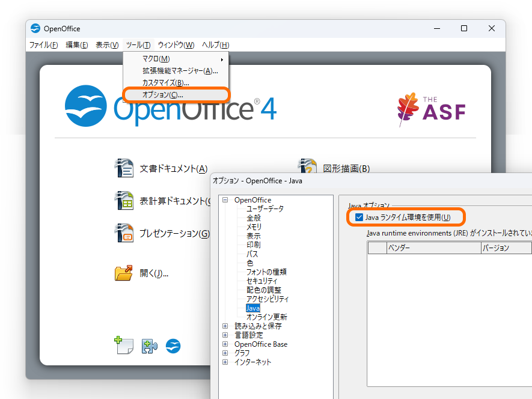Click the new template document icon
Screen dimensions: 532x399
click(124, 346)
